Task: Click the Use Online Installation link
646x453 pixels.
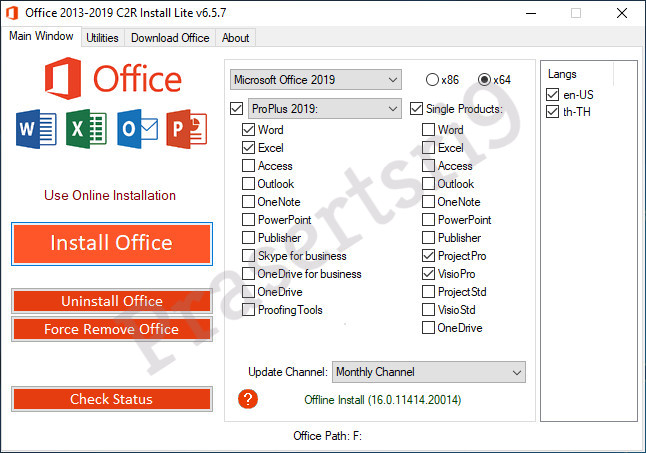Action: [110, 195]
